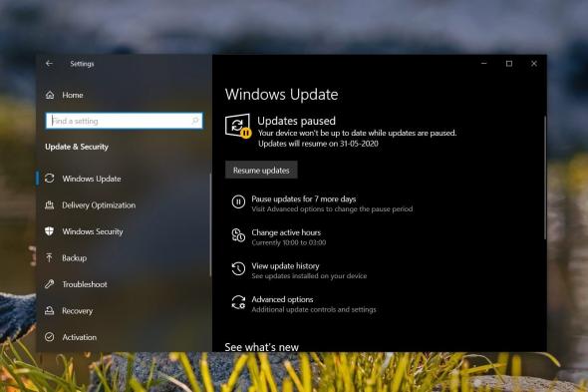This screenshot has width=588, height=392.
Task: Click the pause circle icon
Action: click(238, 201)
